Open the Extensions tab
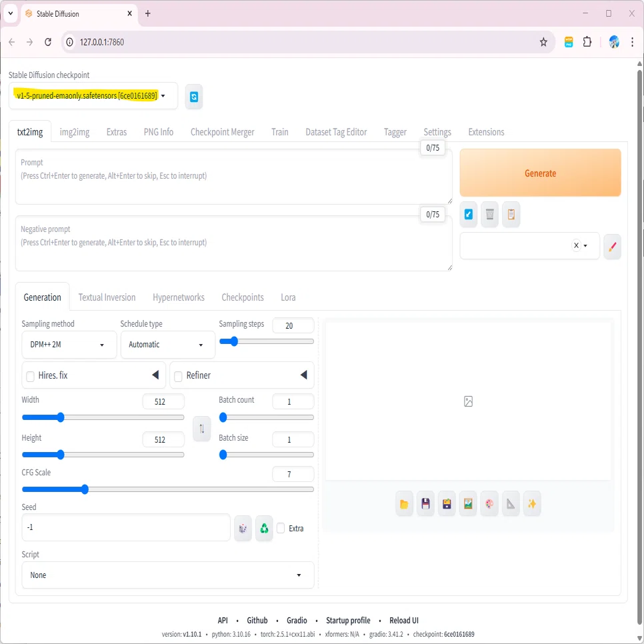This screenshot has width=644, height=644. [x=486, y=132]
